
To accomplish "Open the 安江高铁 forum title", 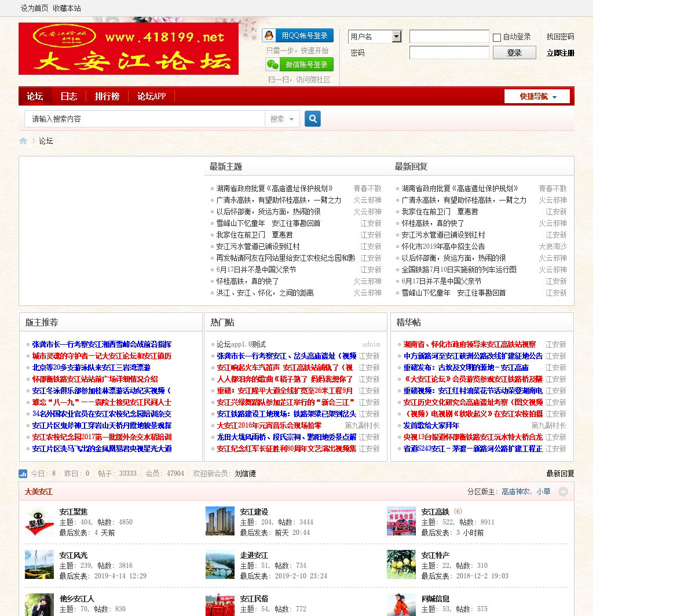I will coord(436,512).
